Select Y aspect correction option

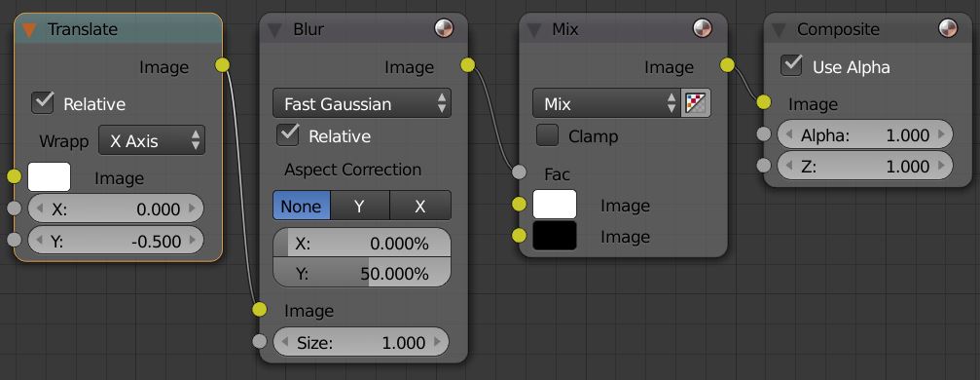click(x=359, y=206)
